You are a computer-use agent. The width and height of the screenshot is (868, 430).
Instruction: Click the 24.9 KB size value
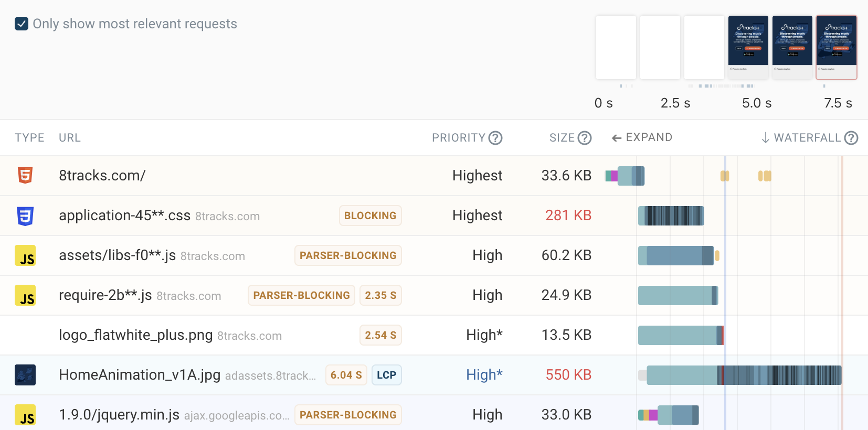coord(566,295)
